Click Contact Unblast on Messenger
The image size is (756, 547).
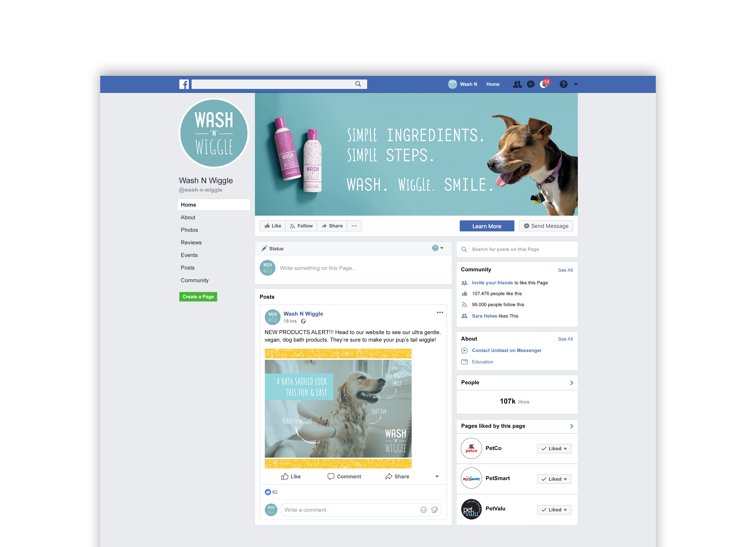click(507, 350)
